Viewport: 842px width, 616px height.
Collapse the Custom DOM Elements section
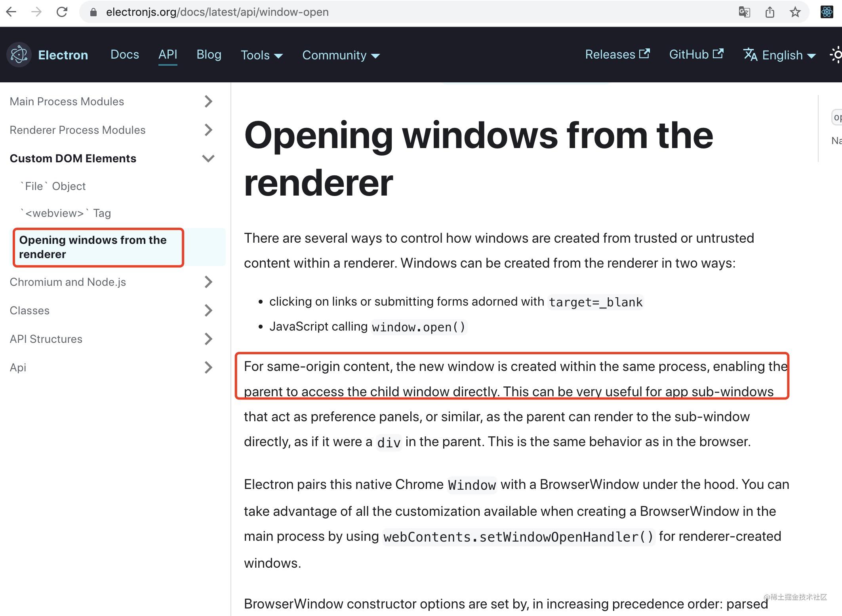pyautogui.click(x=208, y=158)
